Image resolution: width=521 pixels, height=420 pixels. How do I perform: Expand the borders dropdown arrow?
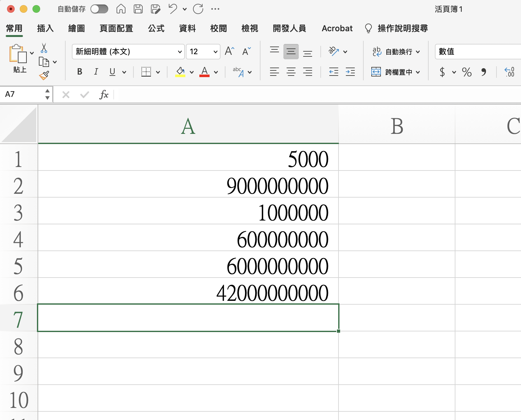pos(158,72)
